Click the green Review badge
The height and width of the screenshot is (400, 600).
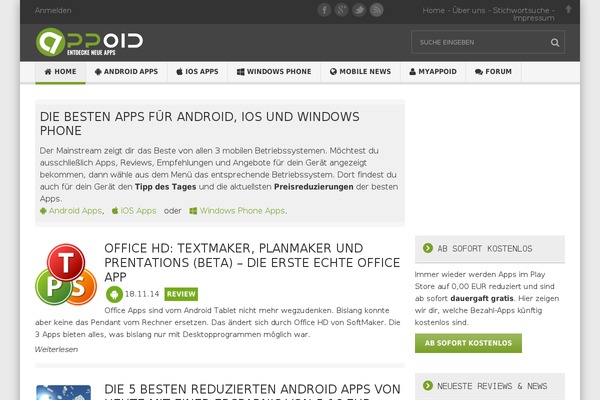tap(181, 294)
